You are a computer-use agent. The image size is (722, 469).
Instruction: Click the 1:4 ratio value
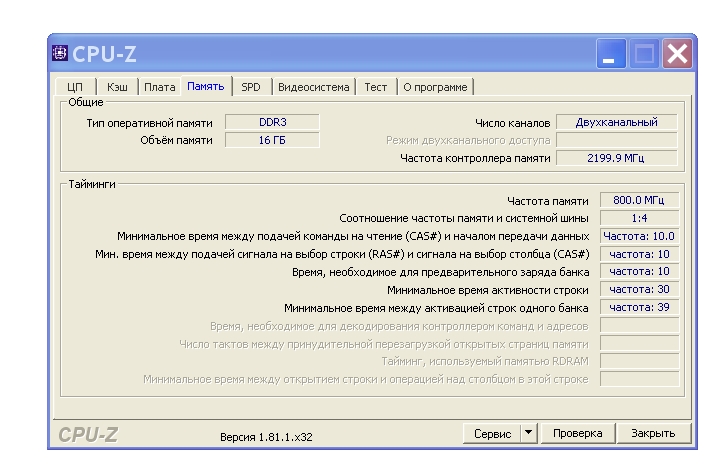click(639, 218)
